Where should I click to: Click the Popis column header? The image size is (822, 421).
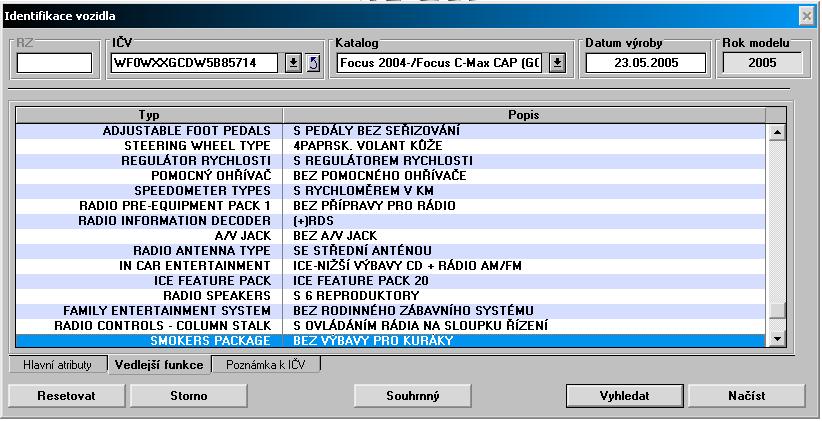(x=524, y=115)
